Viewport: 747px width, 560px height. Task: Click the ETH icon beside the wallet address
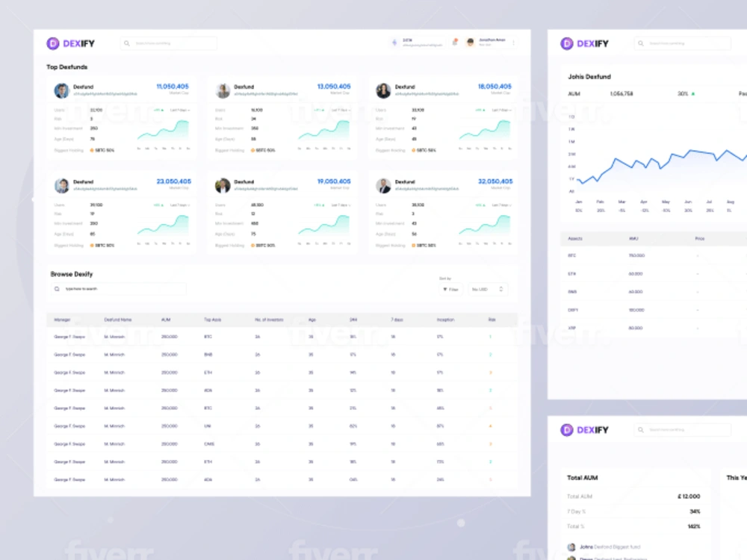(394, 43)
